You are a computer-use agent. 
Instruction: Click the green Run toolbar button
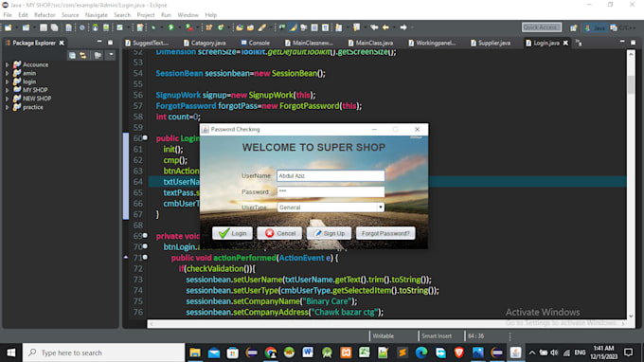pyautogui.click(x=171, y=27)
